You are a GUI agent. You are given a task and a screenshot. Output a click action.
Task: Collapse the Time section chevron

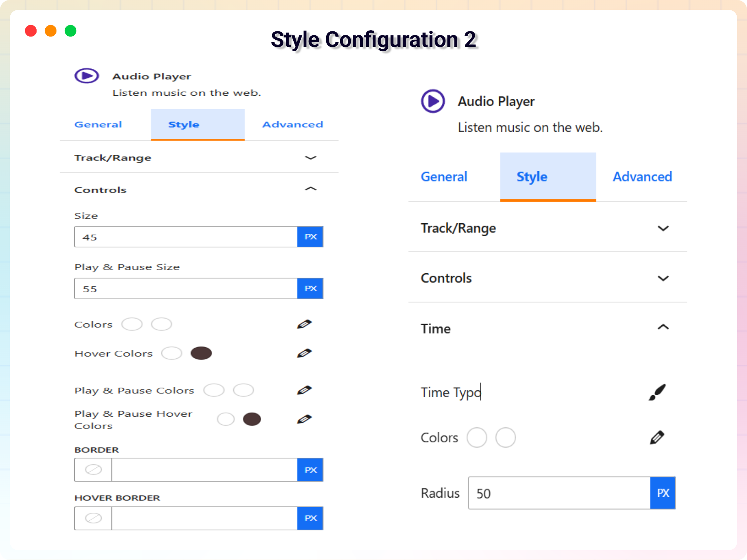tap(663, 327)
